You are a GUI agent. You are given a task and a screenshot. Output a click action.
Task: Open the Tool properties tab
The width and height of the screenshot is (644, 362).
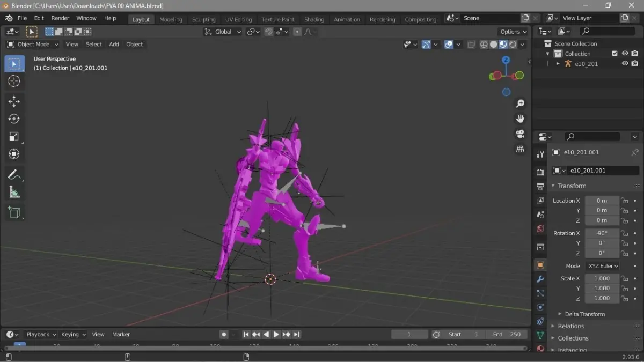tap(540, 154)
